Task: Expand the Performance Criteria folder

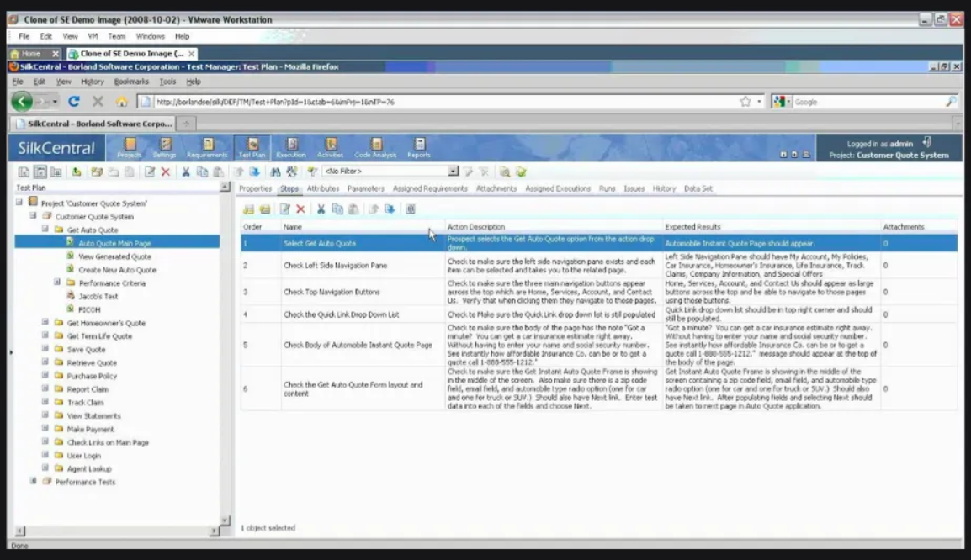Action: pyautogui.click(x=57, y=283)
